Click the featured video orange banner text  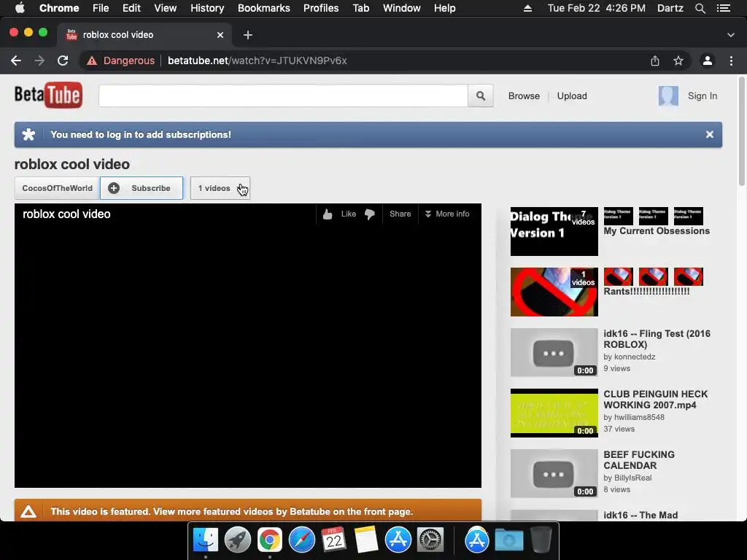point(231,511)
